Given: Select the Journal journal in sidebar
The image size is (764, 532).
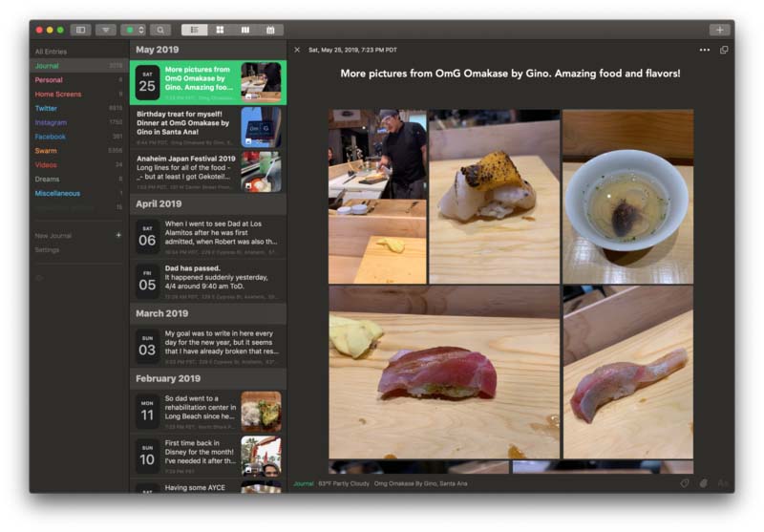Looking at the screenshot, I should click(x=79, y=66).
